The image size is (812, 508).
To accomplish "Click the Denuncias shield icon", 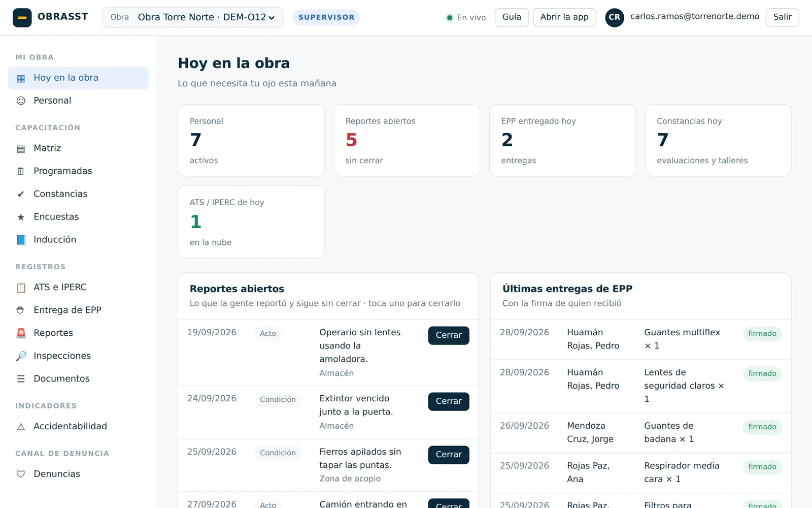I will click(21, 474).
